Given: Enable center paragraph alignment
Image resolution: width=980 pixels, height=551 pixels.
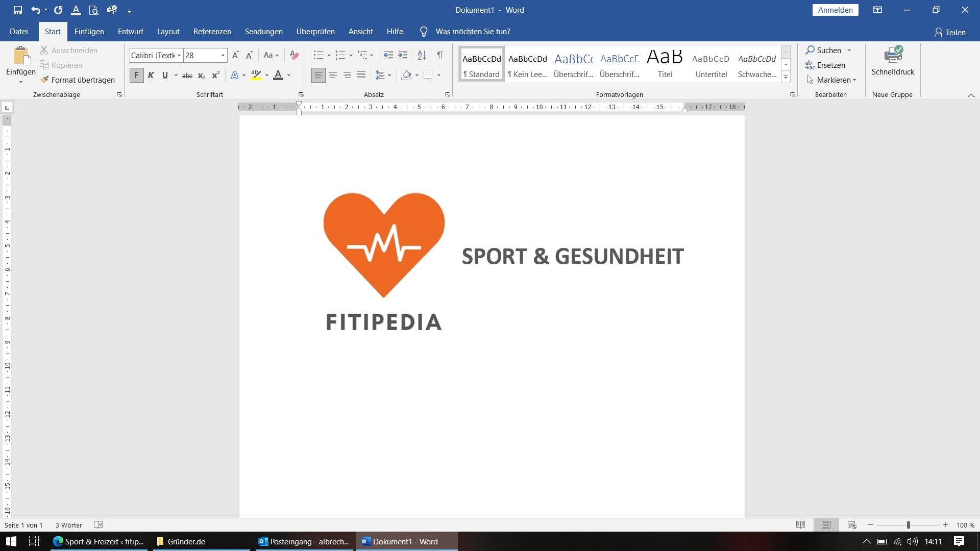Looking at the screenshot, I should click(x=333, y=76).
